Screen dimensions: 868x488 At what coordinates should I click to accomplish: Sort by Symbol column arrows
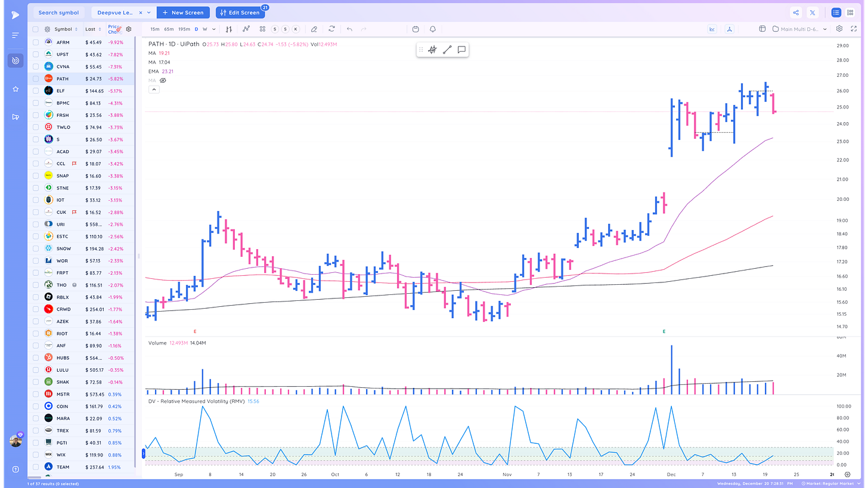click(76, 29)
